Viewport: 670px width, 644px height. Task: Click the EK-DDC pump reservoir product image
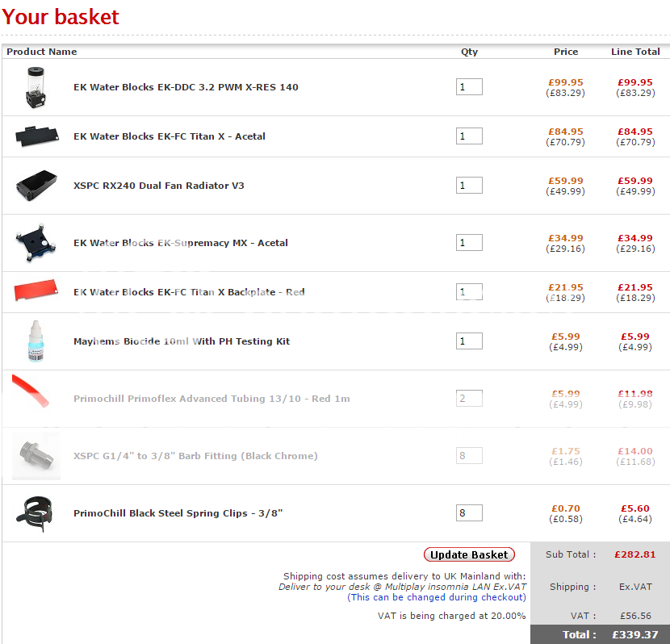pyautogui.click(x=37, y=87)
